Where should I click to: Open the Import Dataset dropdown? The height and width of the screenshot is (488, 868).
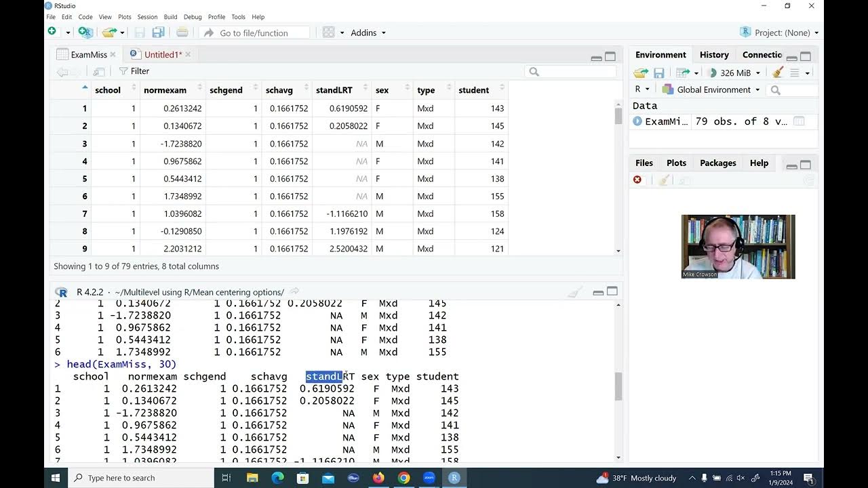[x=686, y=73]
